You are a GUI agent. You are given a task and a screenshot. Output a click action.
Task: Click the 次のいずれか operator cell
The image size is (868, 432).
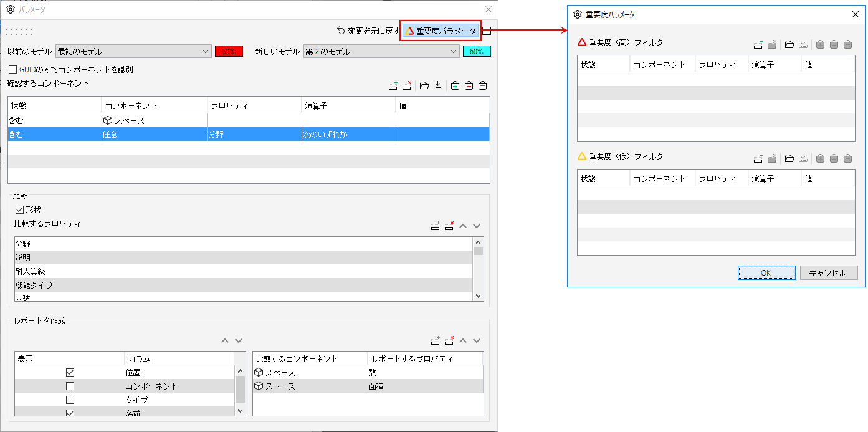348,134
